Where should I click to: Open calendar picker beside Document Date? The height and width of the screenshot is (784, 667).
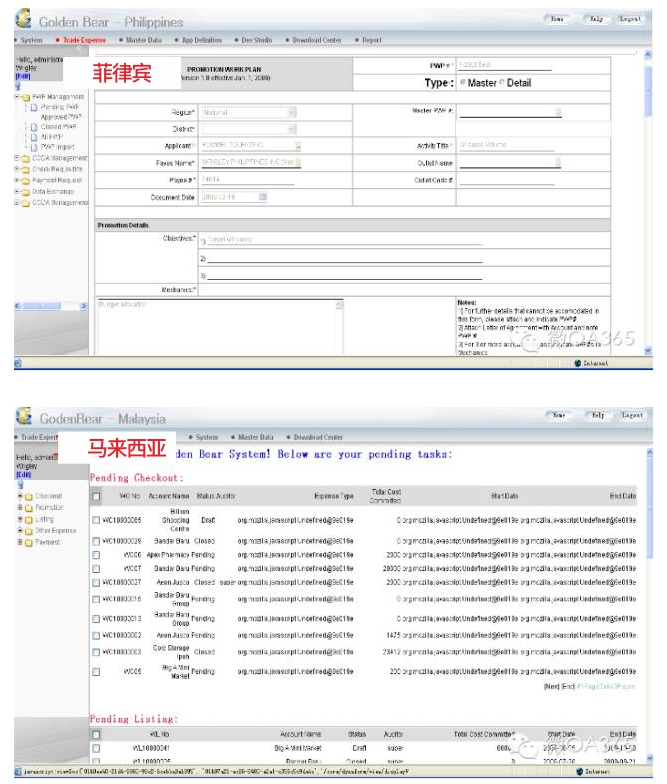tap(262, 197)
